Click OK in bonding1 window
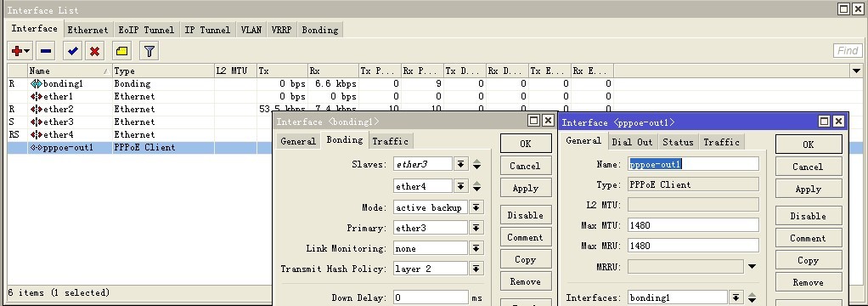Viewport: 868px width, 306px height. [x=526, y=144]
